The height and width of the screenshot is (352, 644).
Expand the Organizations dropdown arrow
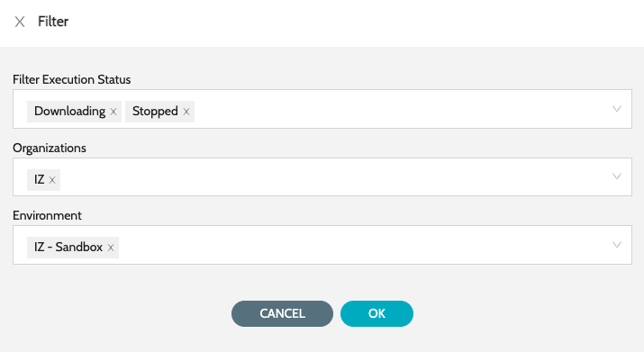(616, 176)
